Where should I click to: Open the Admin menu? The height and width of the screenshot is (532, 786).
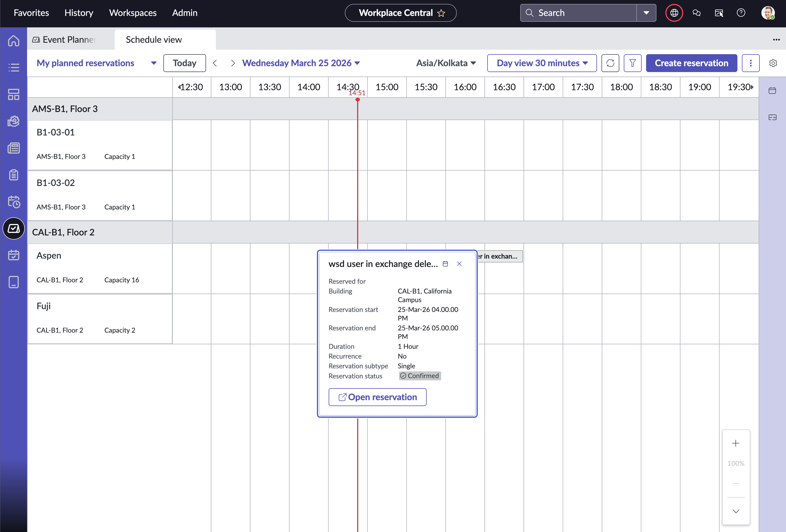[185, 13]
